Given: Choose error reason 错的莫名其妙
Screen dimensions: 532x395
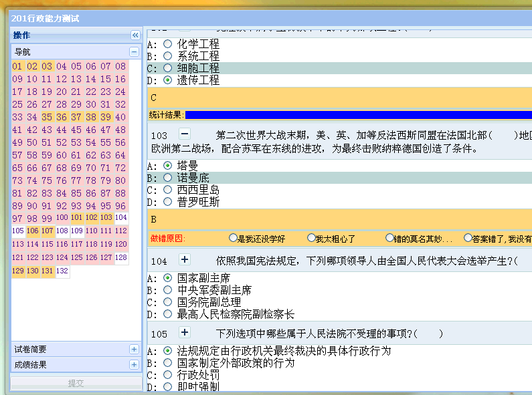Looking at the screenshot, I should tap(389, 238).
